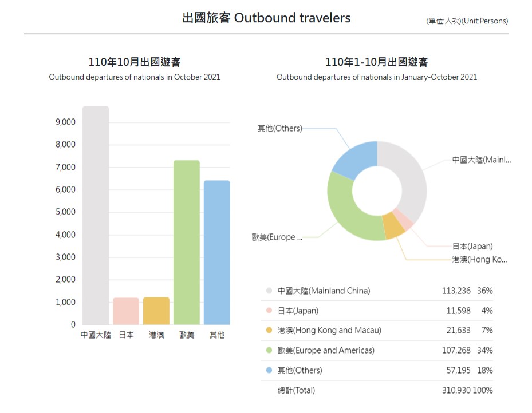Click the 日本(Japan) donut callout label
Screen dimensions: 532x413
[472, 247]
